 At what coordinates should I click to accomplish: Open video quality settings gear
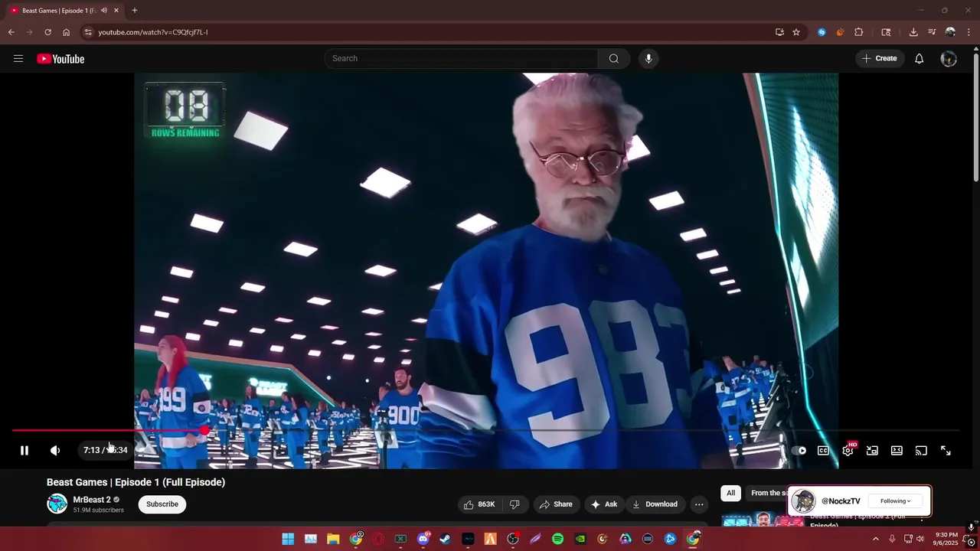click(x=848, y=451)
